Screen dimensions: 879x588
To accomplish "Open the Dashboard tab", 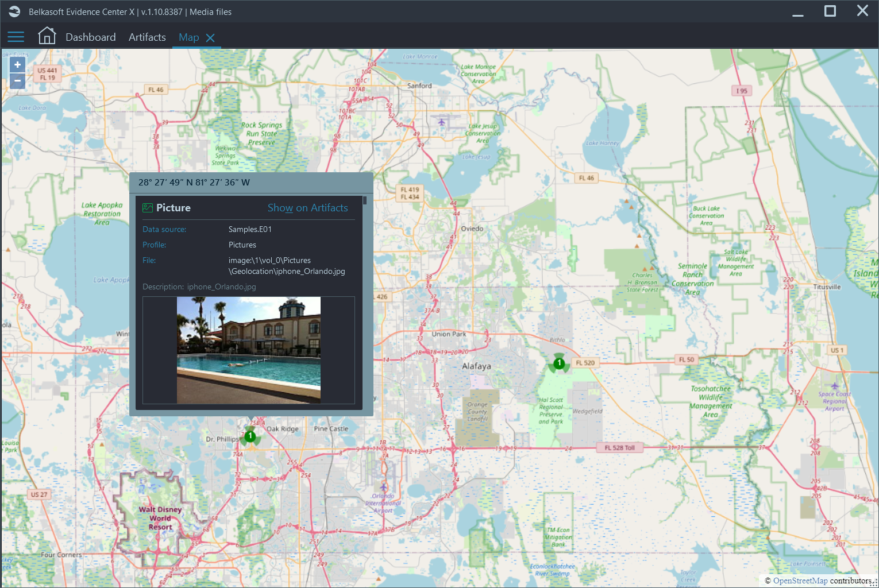I will (91, 37).
